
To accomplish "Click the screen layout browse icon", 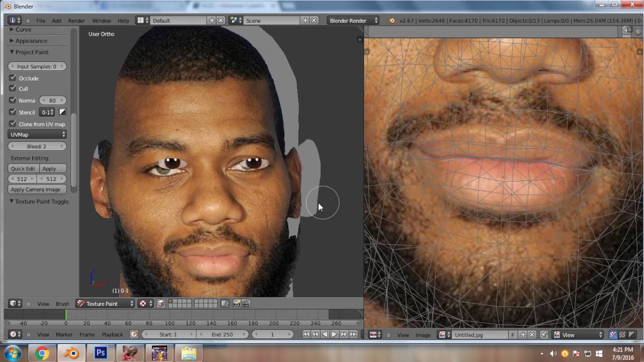I will tap(143, 21).
